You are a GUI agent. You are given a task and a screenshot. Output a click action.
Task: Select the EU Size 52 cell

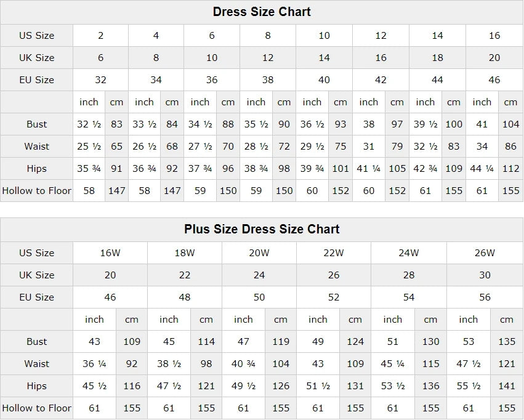pos(334,297)
